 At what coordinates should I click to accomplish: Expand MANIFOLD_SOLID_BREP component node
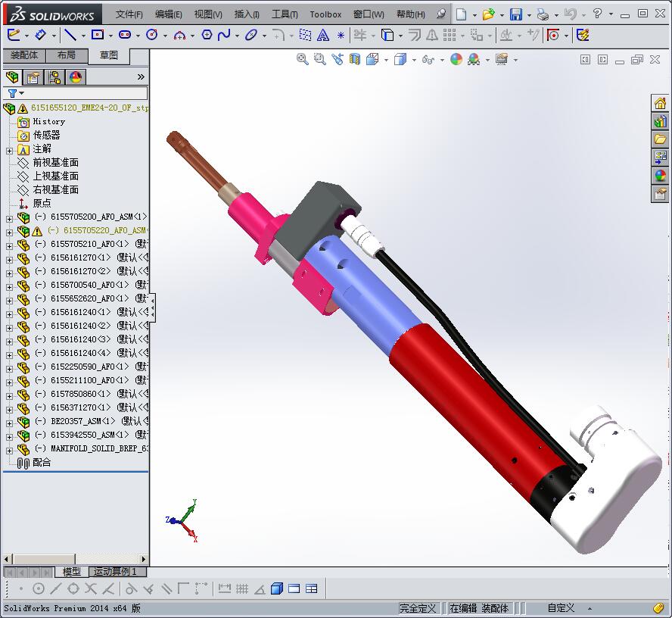pos(9,451)
